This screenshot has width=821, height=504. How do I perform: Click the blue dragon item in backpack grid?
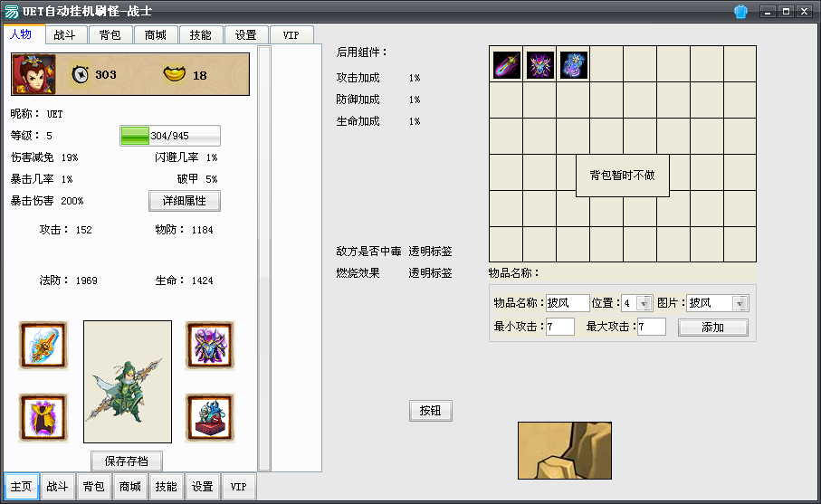pos(573,64)
